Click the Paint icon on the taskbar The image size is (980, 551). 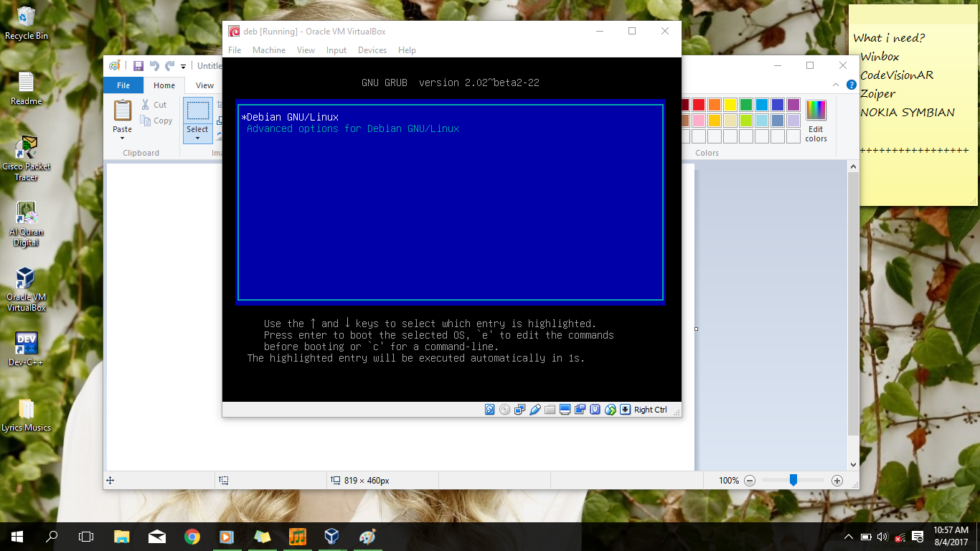[x=367, y=536]
